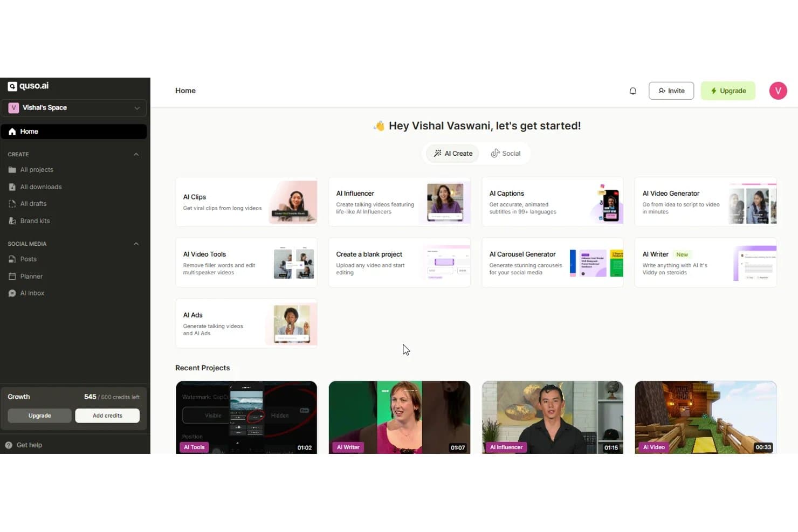Click the Invite button
Viewport: 798px width, 532px height.
point(671,91)
